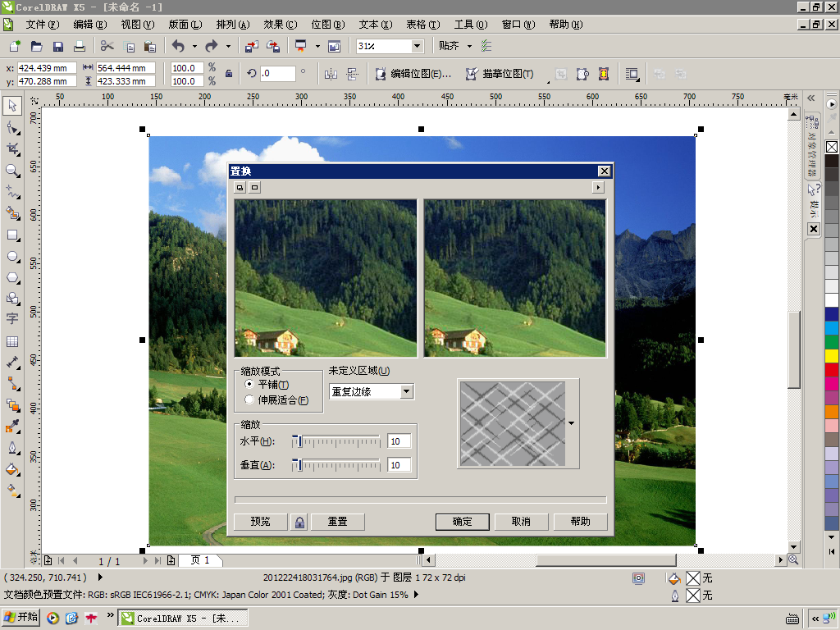Select the Eyedropper tool
The height and width of the screenshot is (630, 840).
(x=12, y=427)
